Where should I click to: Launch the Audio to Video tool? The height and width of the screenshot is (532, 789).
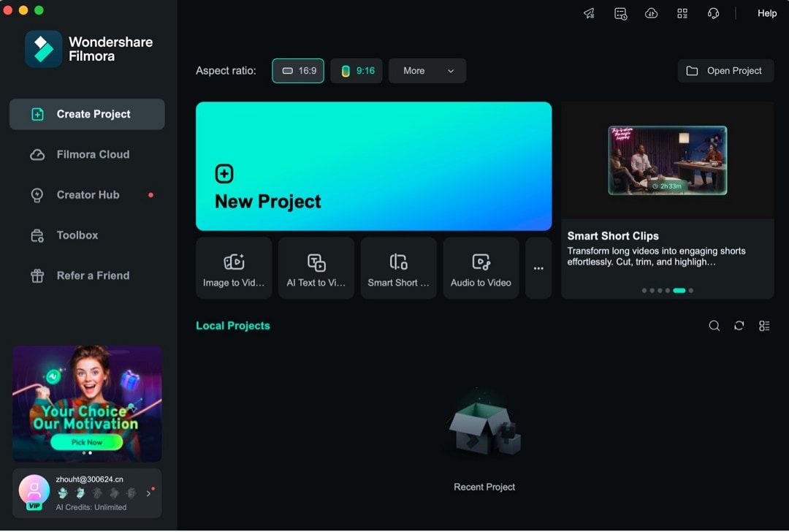coord(481,267)
